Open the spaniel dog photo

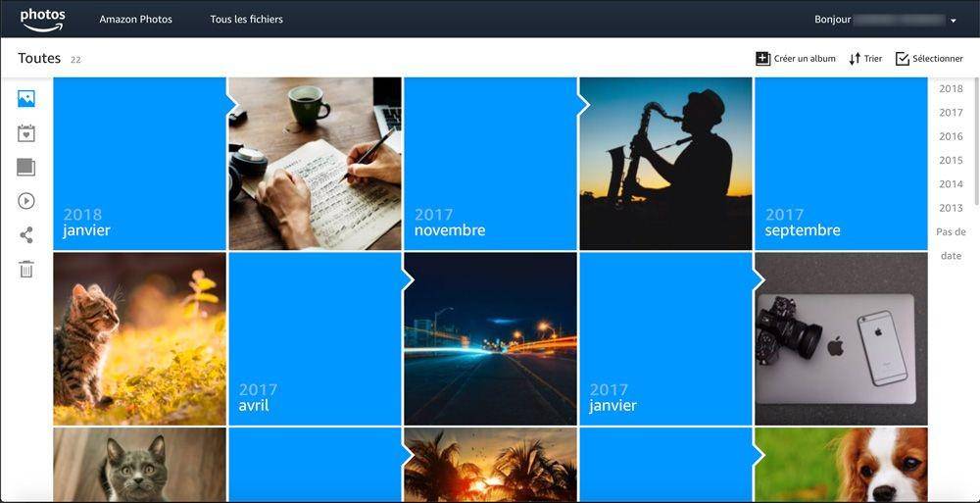[x=841, y=464]
